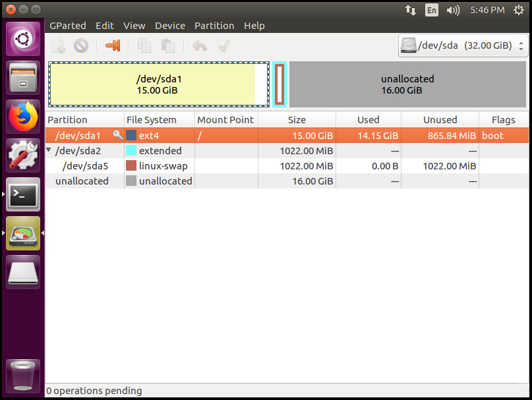Sort by the File System column header
Screen dimensions: 532x400
pos(152,120)
